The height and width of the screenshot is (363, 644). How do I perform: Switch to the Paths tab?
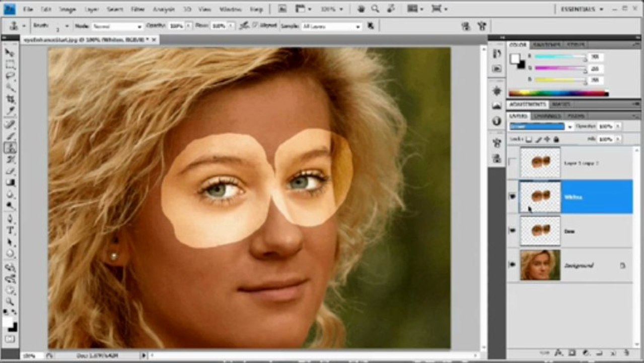(576, 116)
